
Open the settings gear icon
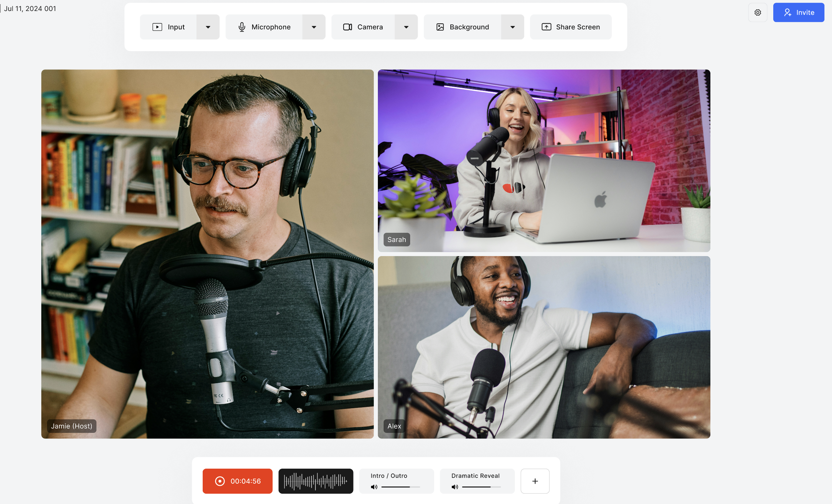(757, 12)
